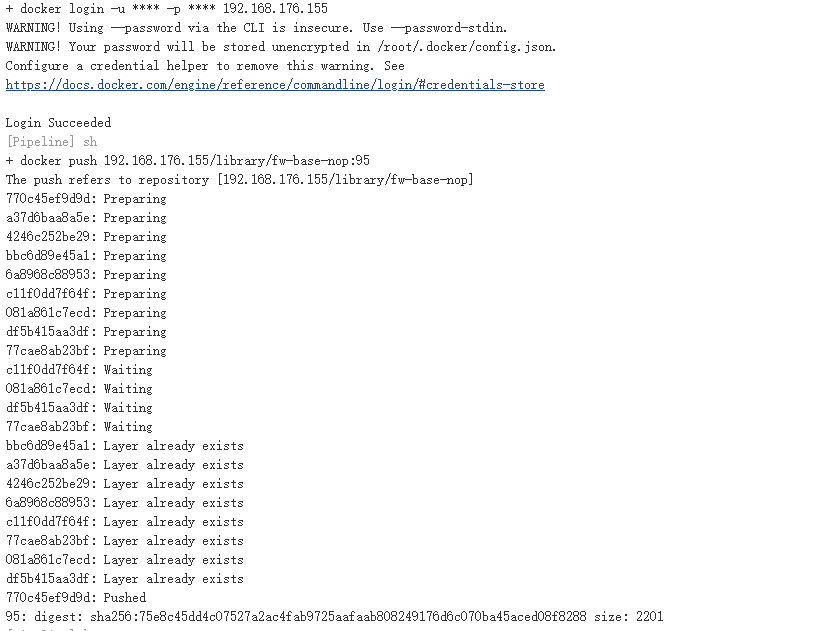This screenshot has height=631, width=825.
Task: Click 'Configure a credential helper' line
Action: 204,66
